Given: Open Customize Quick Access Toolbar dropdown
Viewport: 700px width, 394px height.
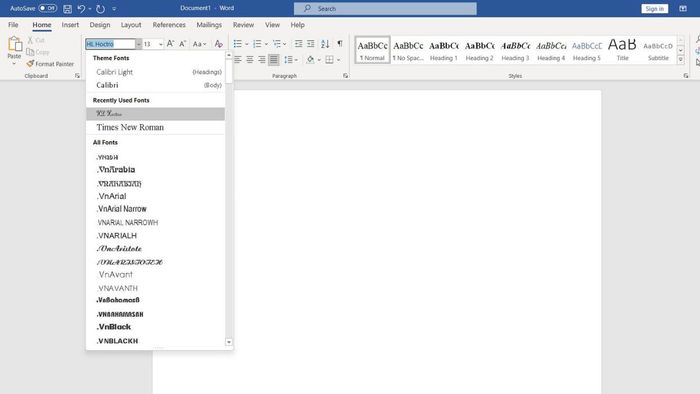Looking at the screenshot, I should (x=114, y=8).
